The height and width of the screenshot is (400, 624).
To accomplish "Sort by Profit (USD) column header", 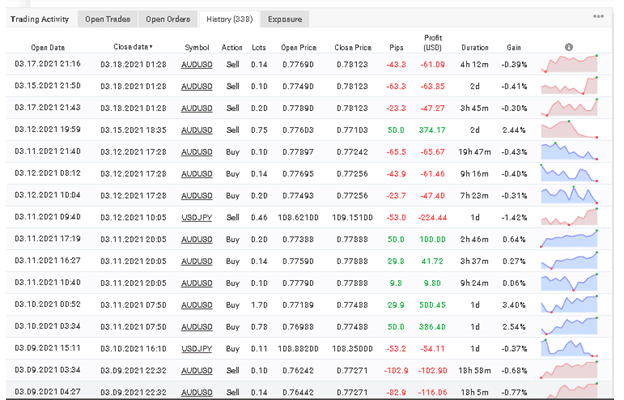I will pyautogui.click(x=433, y=43).
